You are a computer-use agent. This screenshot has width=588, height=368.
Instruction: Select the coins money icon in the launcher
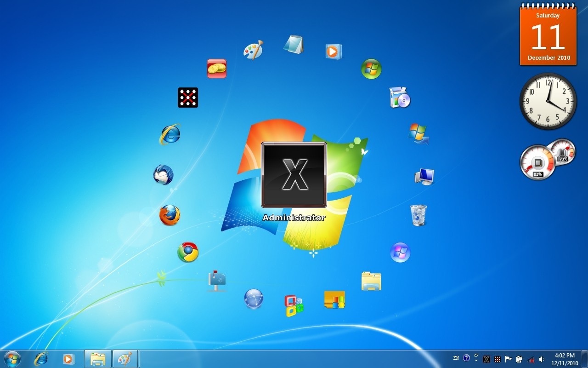point(216,68)
